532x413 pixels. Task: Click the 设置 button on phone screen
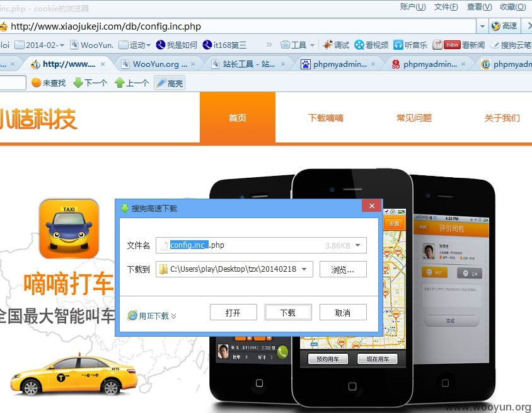coord(394,224)
